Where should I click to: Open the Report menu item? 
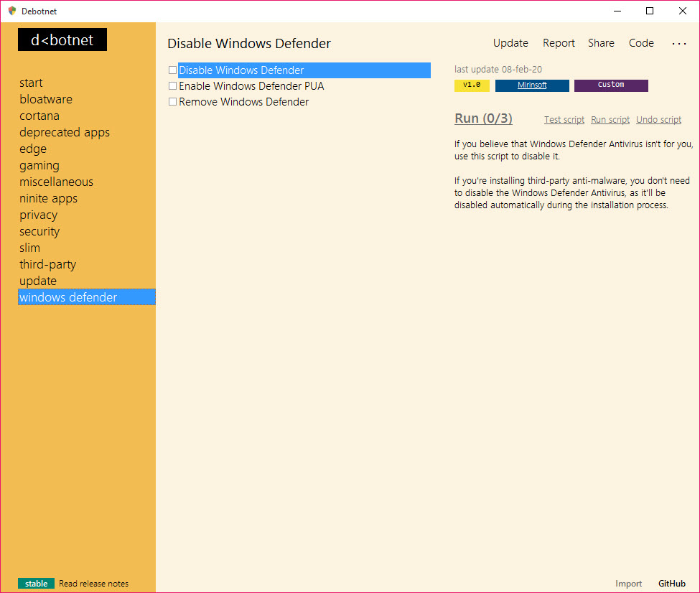[559, 43]
